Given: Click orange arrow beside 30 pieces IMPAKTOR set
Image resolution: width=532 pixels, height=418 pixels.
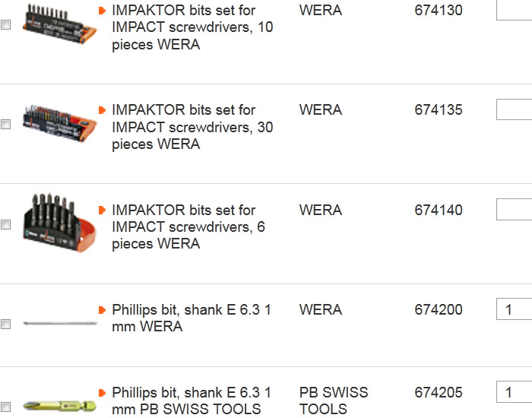Looking at the screenshot, I should coord(102,110).
